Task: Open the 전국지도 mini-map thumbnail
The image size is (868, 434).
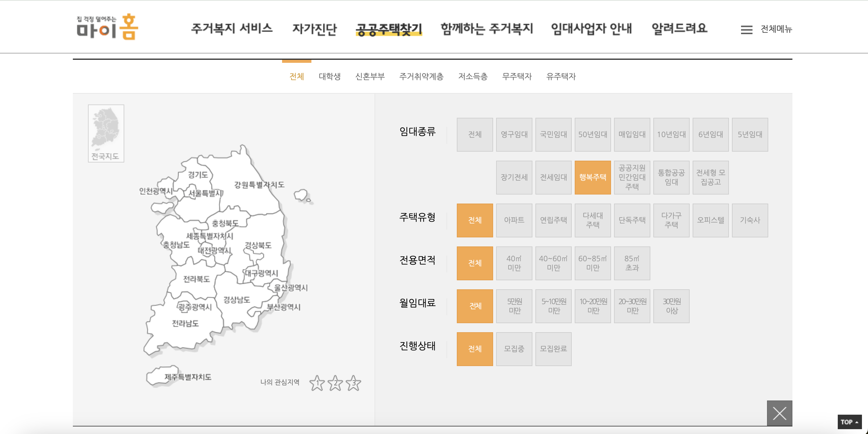Action: pyautogui.click(x=106, y=134)
